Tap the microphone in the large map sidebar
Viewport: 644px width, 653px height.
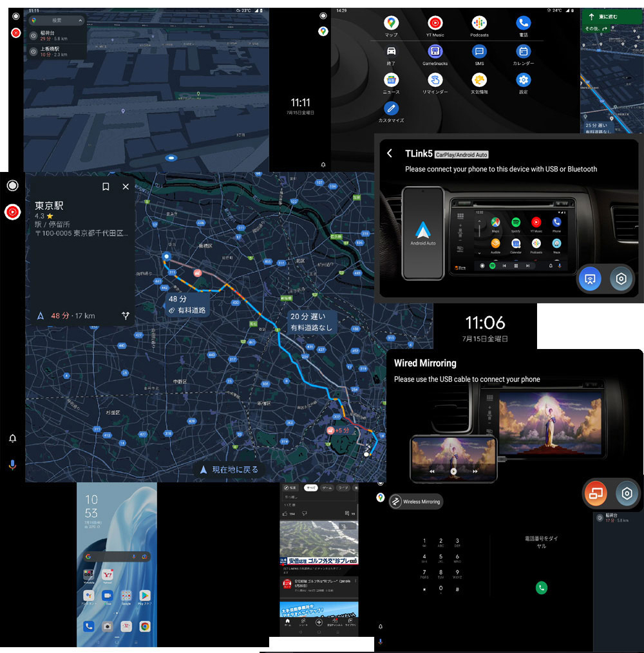pos(12,465)
